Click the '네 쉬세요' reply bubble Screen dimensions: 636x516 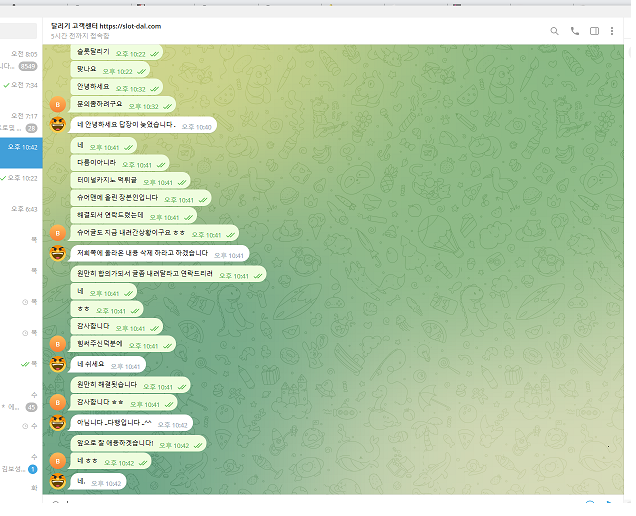[x=107, y=365]
